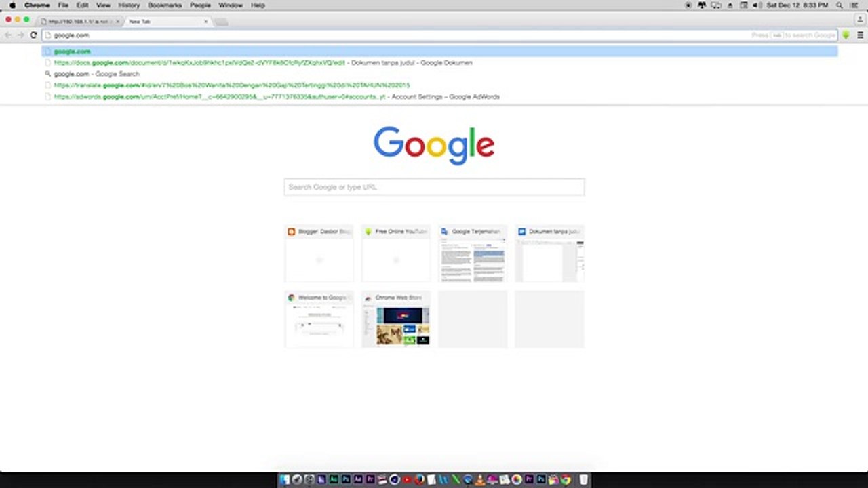Launch Adobe Audition from the dock
The height and width of the screenshot is (488, 868).
(334, 480)
